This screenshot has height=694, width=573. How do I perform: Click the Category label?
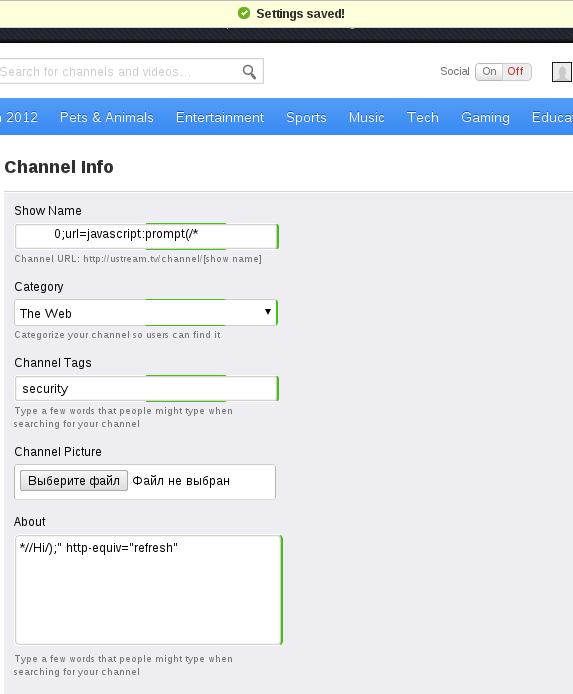39,287
